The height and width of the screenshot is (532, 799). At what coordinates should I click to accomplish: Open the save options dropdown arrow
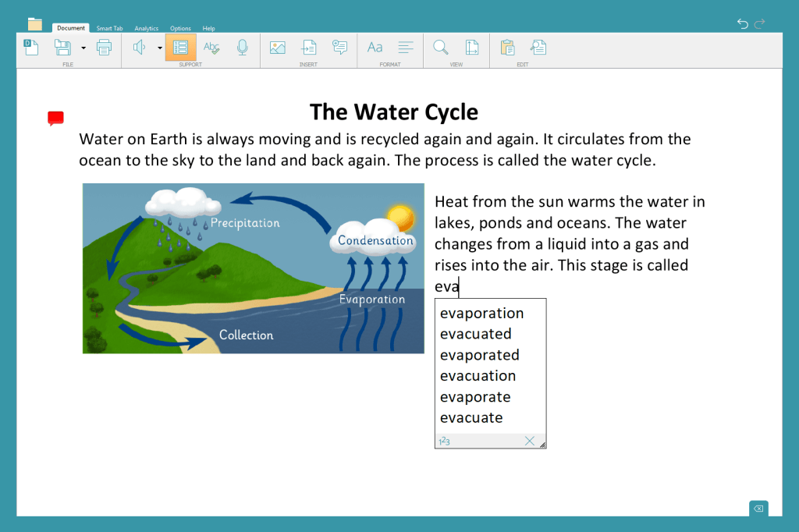click(x=83, y=48)
